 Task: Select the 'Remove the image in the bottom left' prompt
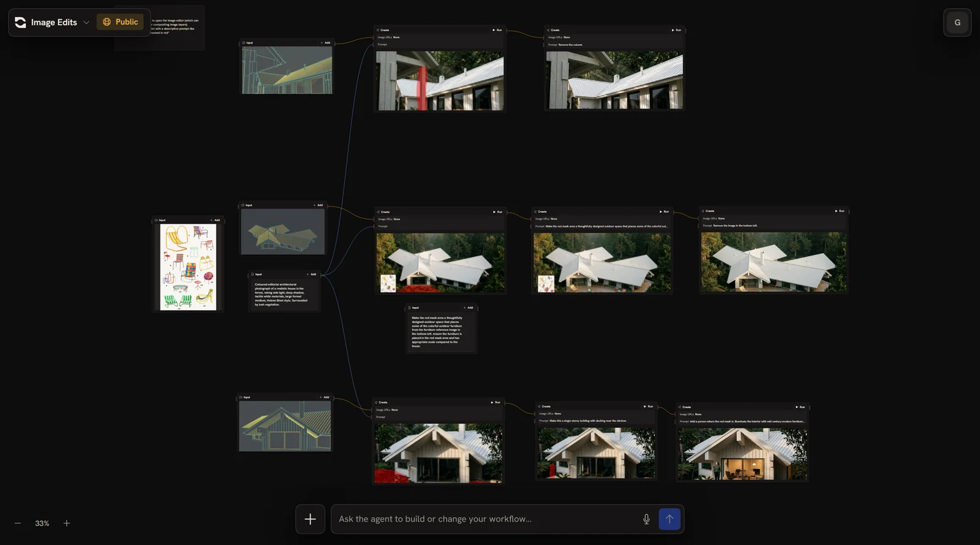tap(735, 226)
